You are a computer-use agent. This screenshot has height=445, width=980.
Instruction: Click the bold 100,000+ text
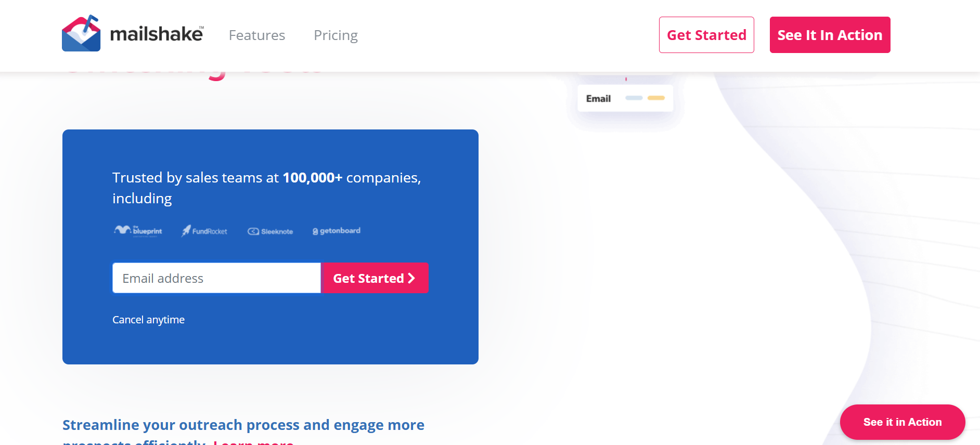312,178
